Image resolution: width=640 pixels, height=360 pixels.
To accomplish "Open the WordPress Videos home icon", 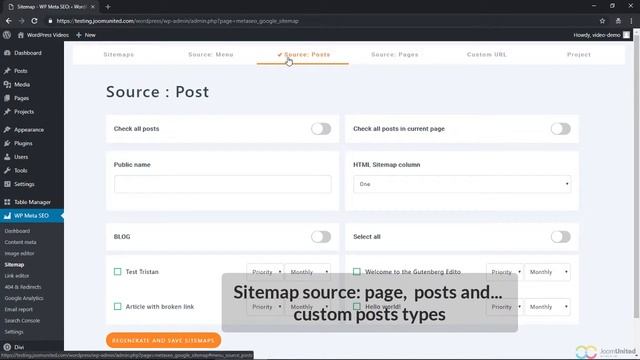I will (20, 35).
